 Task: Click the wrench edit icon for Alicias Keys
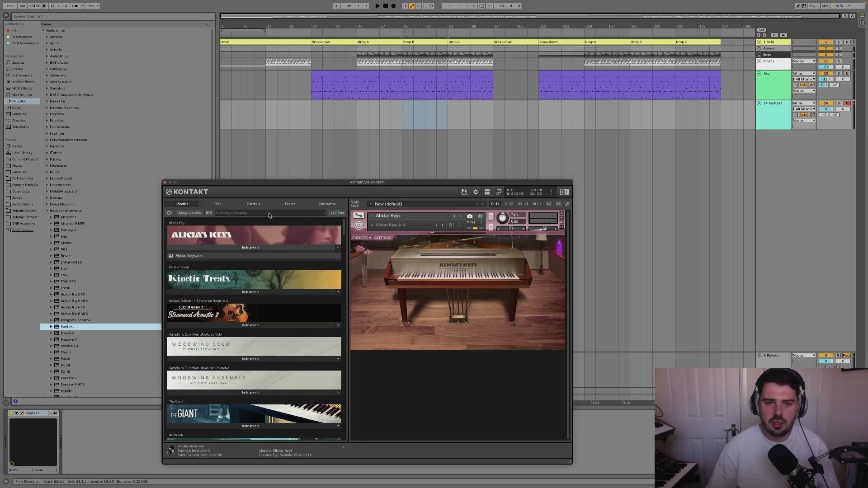click(359, 216)
